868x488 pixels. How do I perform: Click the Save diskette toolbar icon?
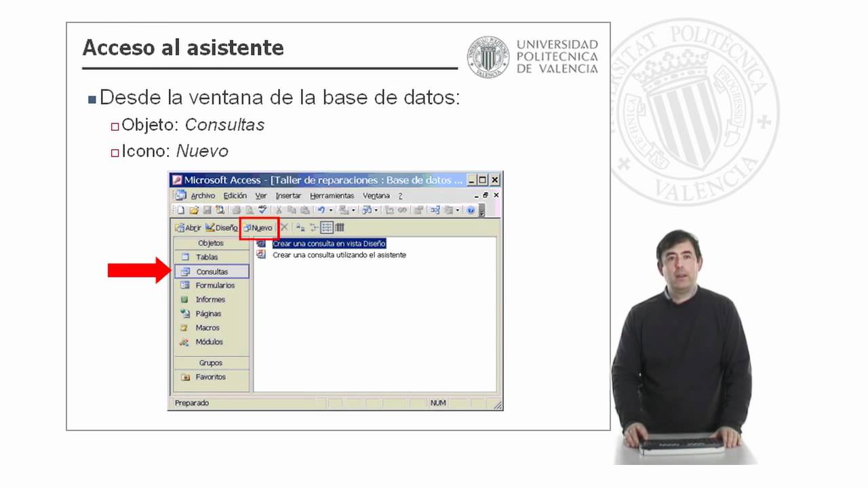(208, 210)
